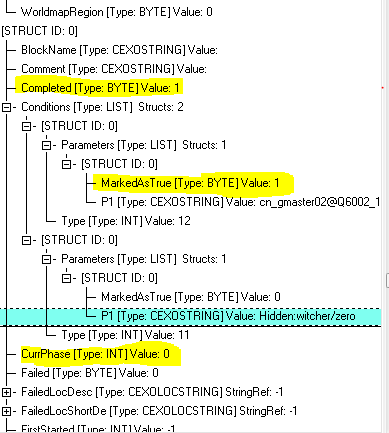Select the Comment CEXOSTRING entry
389x433 pixels.
click(114, 69)
